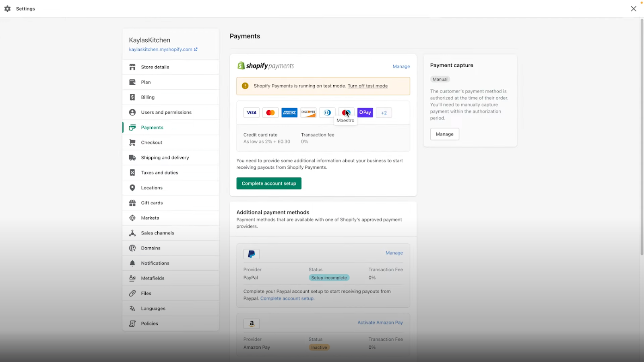The image size is (644, 362).
Task: Click the Domains globe icon
Action: pos(132,248)
